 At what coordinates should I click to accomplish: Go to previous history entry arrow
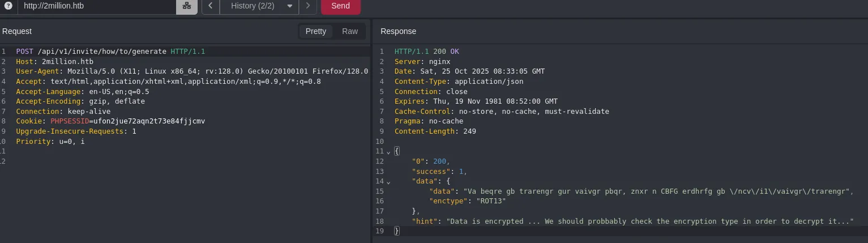coord(211,6)
